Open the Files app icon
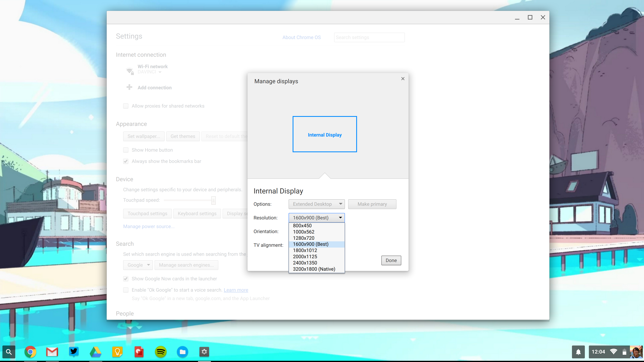This screenshot has height=362, width=644. coord(183,352)
